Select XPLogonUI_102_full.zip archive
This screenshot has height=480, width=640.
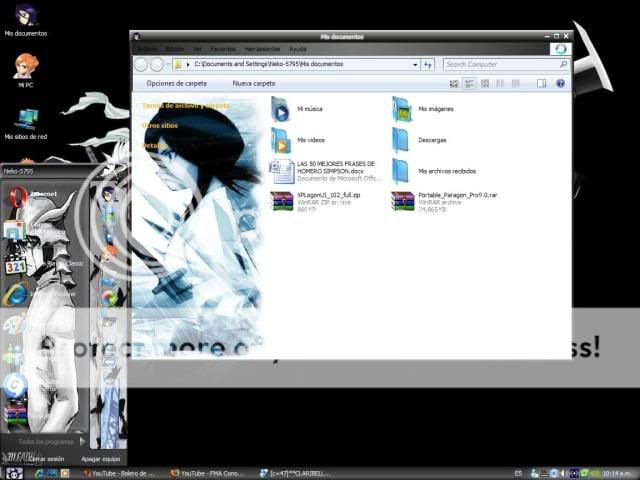click(x=315, y=202)
